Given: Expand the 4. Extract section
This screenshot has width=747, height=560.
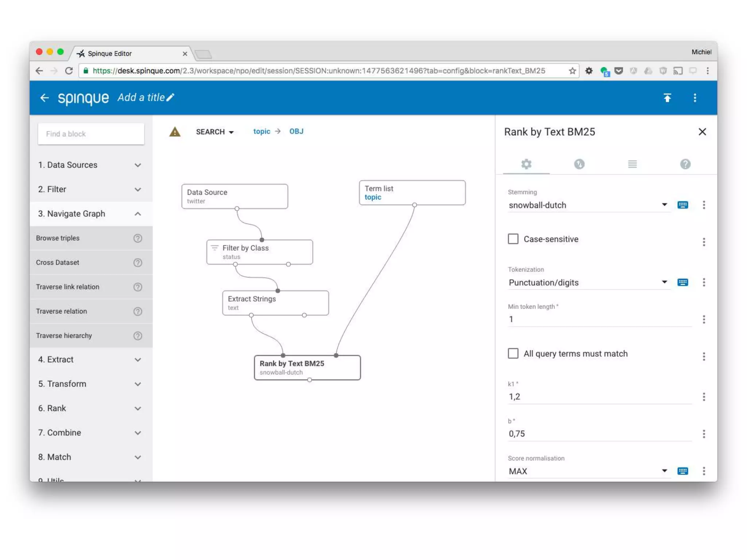Looking at the screenshot, I should pos(91,359).
